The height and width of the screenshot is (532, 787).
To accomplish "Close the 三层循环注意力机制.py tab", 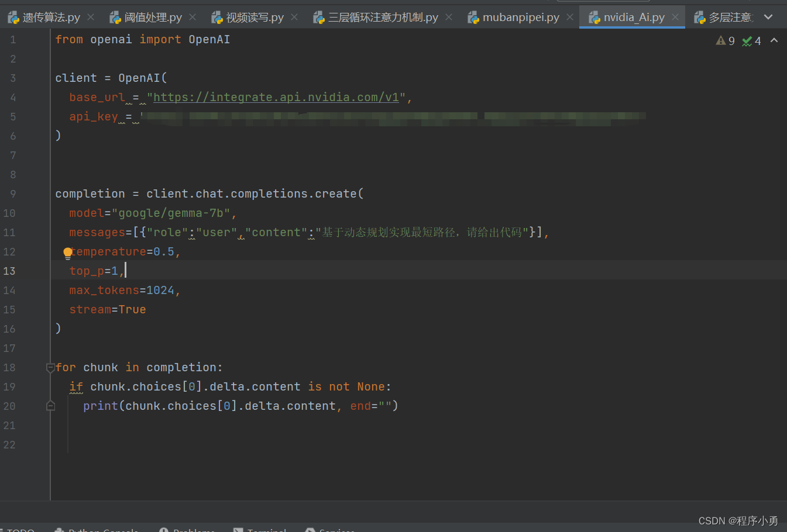I will (x=449, y=18).
